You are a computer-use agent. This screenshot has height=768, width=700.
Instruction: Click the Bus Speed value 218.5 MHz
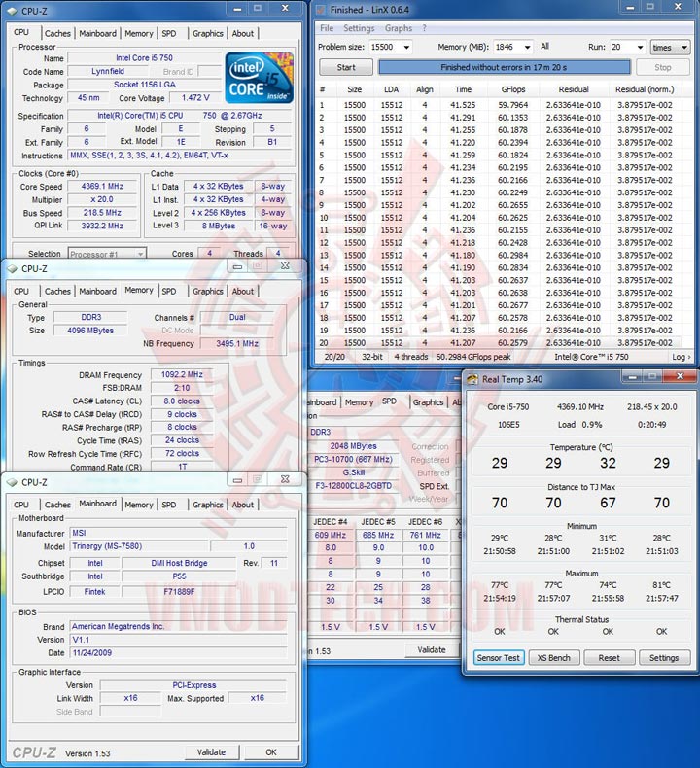coord(102,213)
